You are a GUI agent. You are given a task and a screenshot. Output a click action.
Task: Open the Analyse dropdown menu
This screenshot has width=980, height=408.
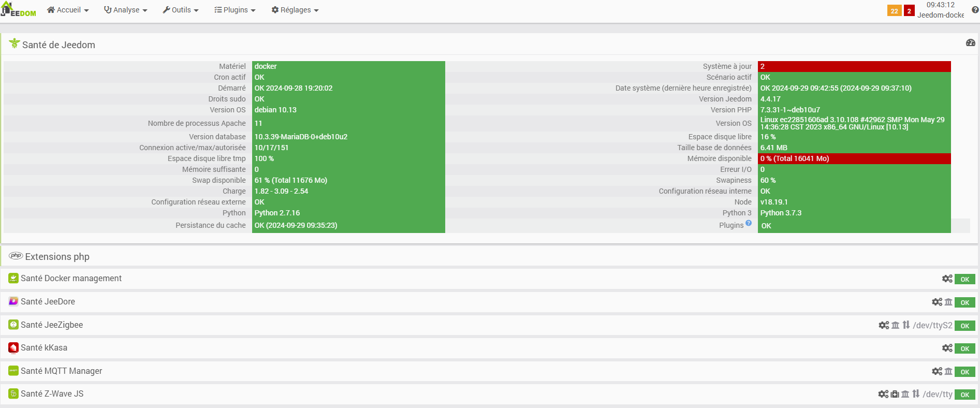[126, 10]
